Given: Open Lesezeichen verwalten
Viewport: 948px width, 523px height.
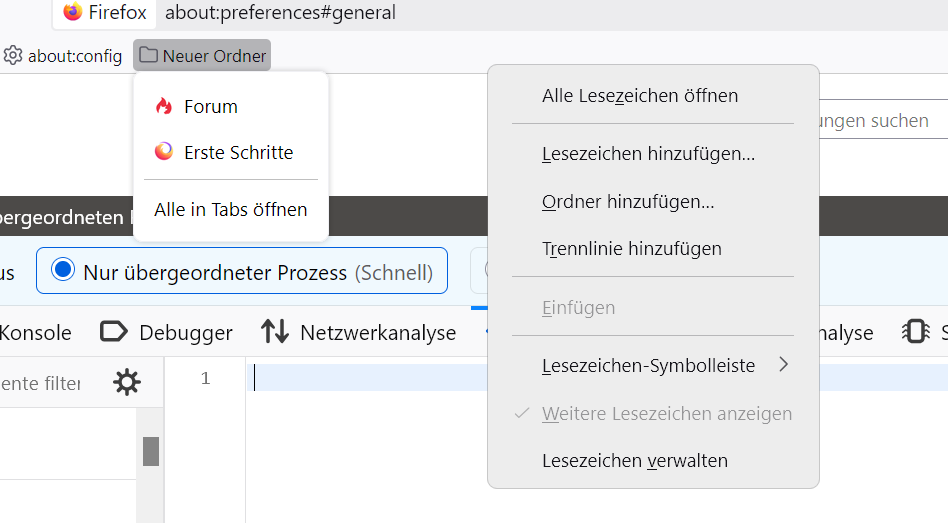Looking at the screenshot, I should [x=635, y=461].
